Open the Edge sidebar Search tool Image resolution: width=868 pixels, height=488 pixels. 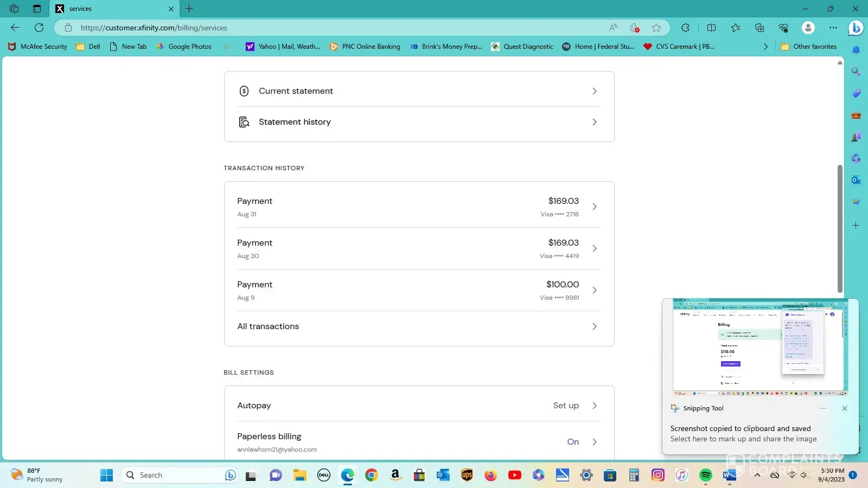coord(856,72)
